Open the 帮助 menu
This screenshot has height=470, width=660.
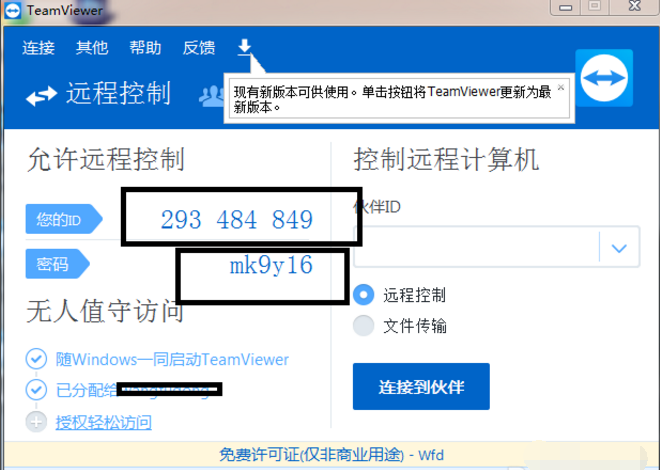145,48
